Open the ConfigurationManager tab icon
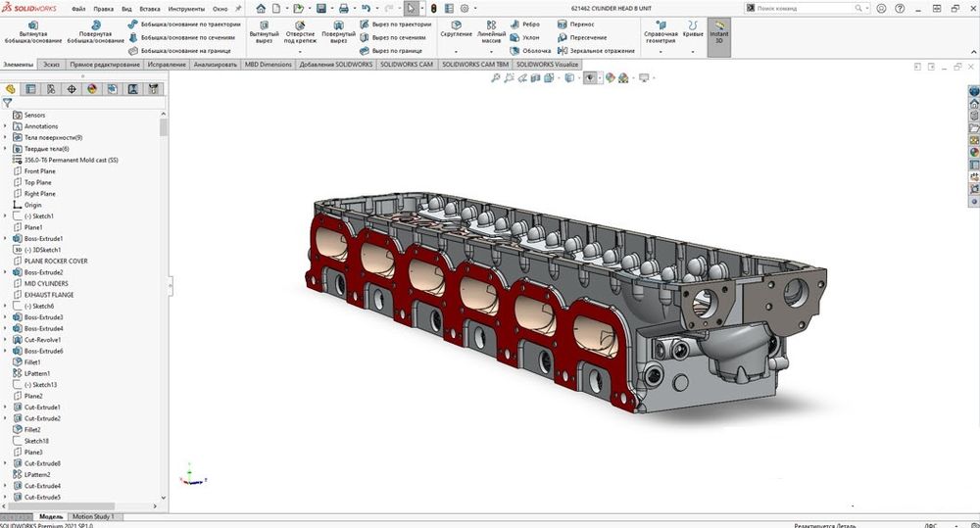This screenshot has height=528, width=980. click(51, 88)
